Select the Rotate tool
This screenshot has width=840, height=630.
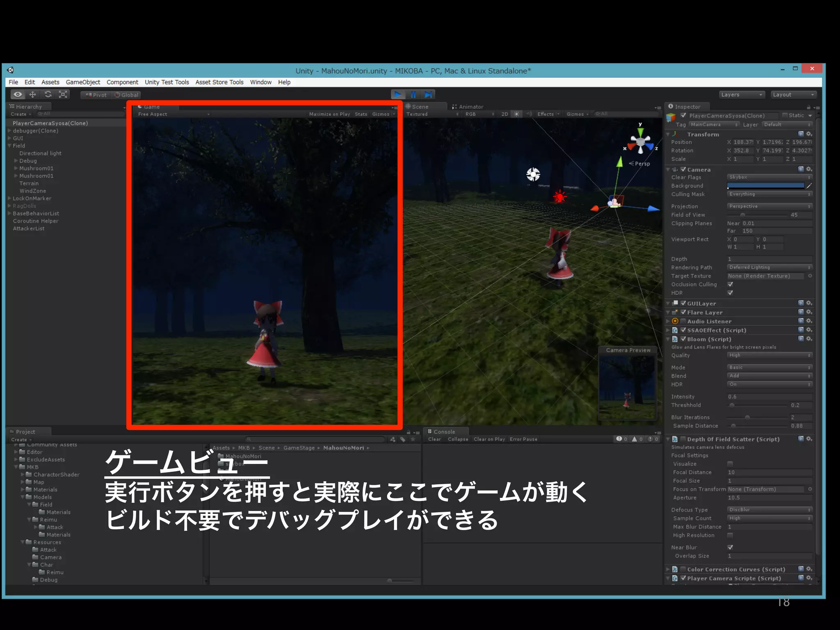pyautogui.click(x=48, y=94)
